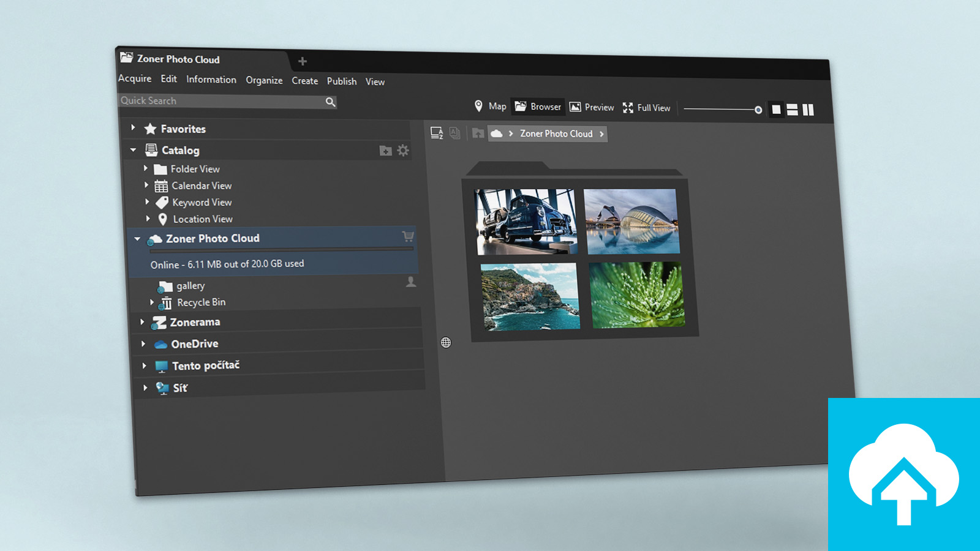Select Zoner Photo Cloud in navigator
The image size is (980, 551).
click(213, 238)
